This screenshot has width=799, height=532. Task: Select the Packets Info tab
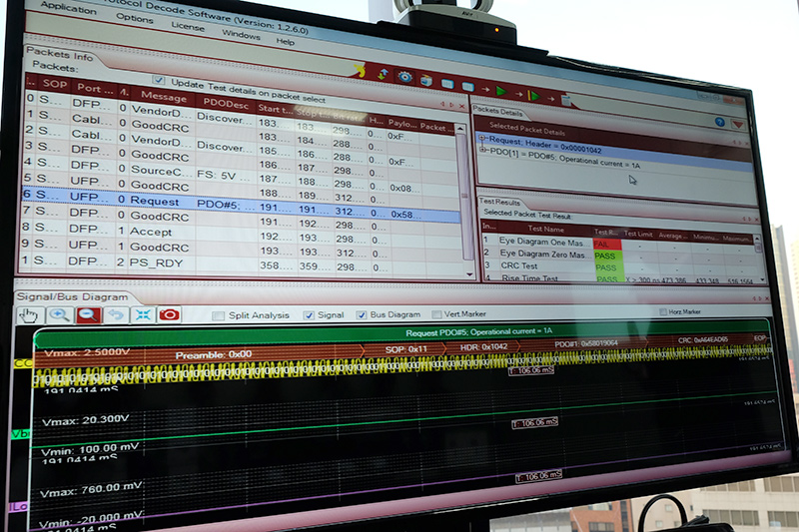point(60,54)
